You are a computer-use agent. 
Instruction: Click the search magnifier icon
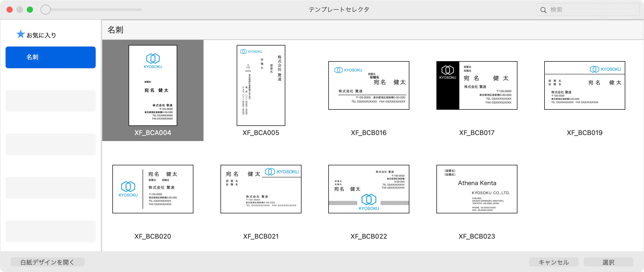(543, 10)
